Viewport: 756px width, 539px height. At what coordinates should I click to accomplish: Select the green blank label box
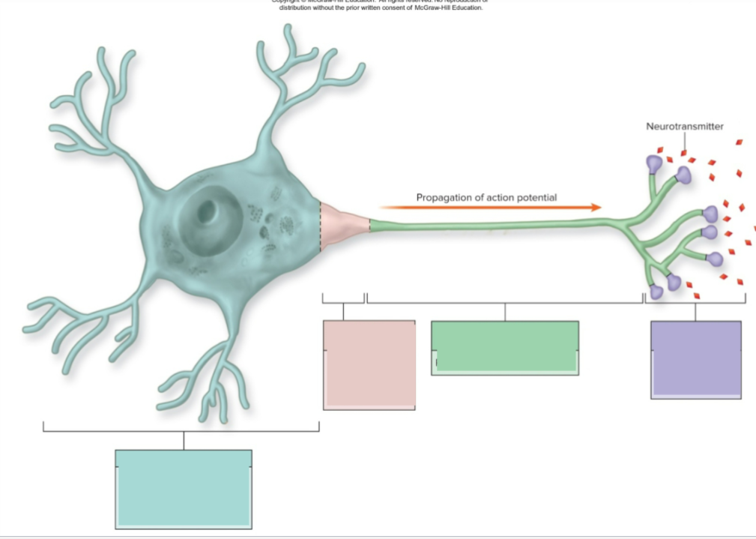pyautogui.click(x=505, y=348)
